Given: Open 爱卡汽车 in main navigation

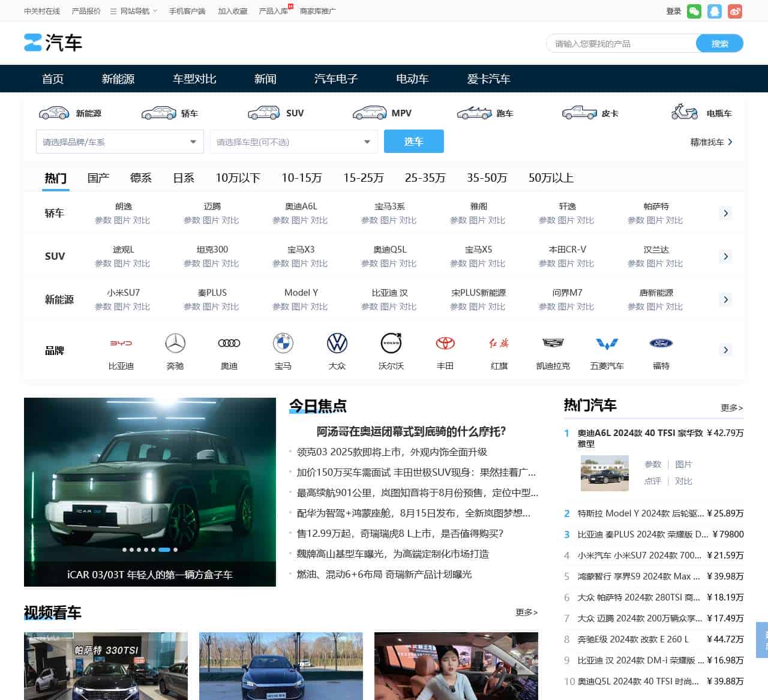Looking at the screenshot, I should click(488, 79).
